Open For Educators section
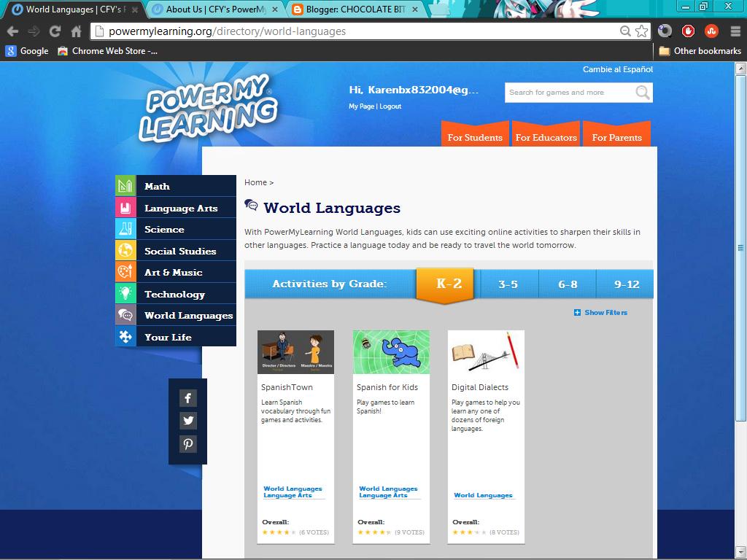747x560 pixels. (x=546, y=135)
